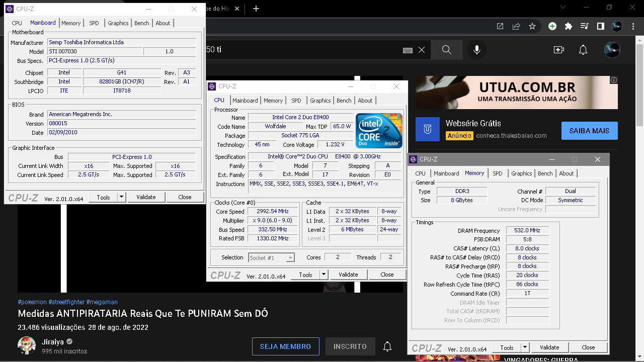Click the INSCRITO subscription button
Image resolution: width=644 pixels, height=362 pixels.
point(350,346)
